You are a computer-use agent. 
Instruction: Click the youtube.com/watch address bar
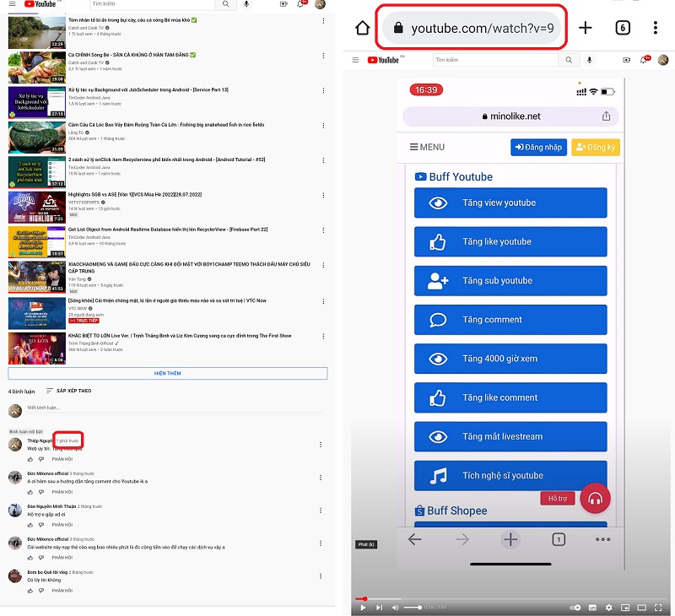pyautogui.click(x=472, y=28)
